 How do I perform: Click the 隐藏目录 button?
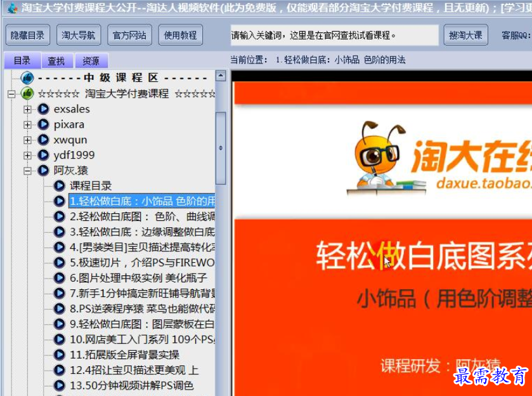point(28,35)
